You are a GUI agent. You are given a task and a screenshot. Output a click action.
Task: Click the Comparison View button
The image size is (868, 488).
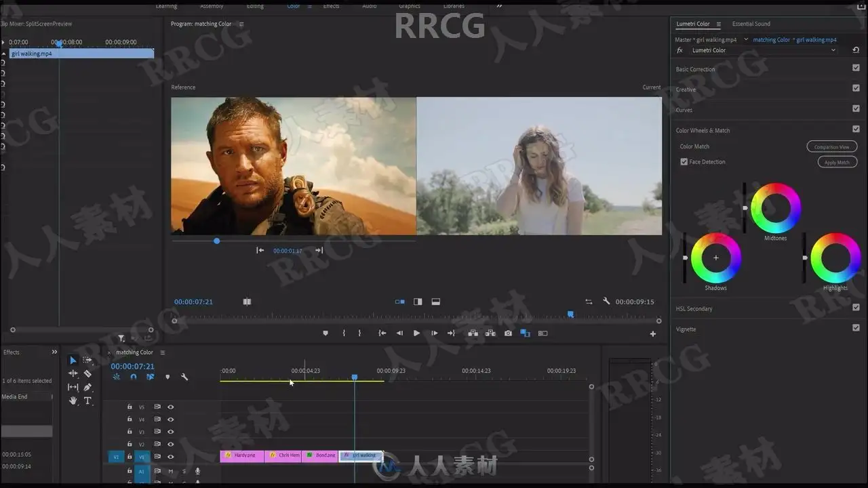tap(831, 147)
